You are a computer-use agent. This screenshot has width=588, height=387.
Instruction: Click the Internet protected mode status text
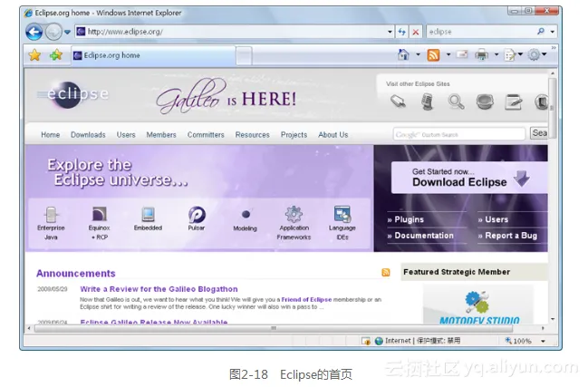tap(422, 341)
